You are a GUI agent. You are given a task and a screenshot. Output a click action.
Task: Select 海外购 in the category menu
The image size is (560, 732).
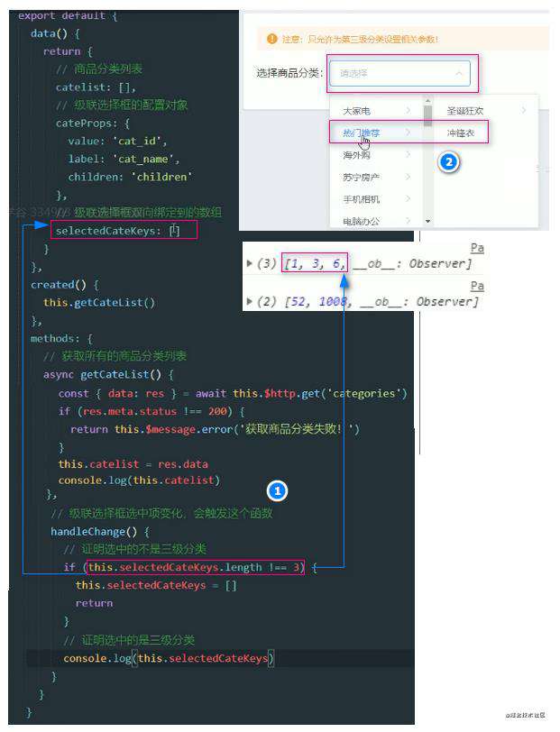coord(356,155)
